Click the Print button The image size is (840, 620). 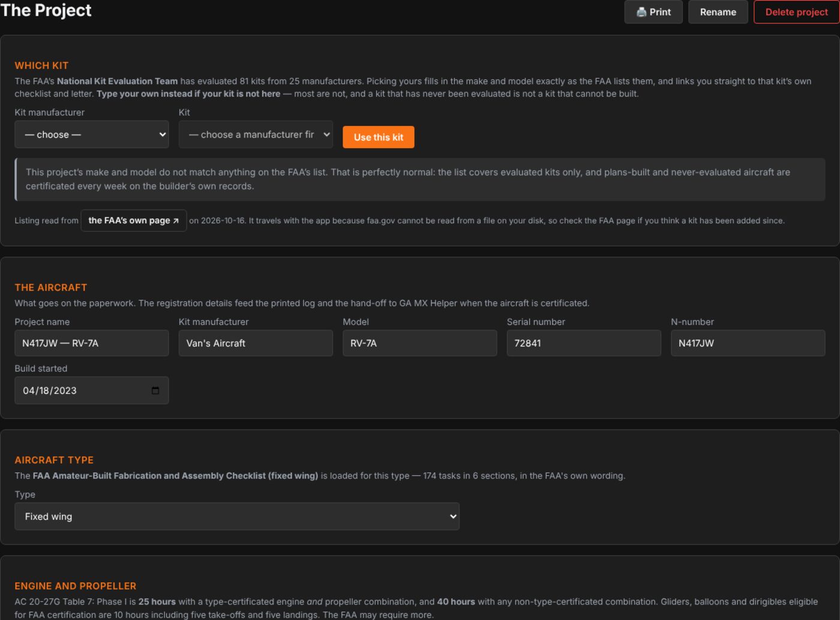tap(653, 12)
